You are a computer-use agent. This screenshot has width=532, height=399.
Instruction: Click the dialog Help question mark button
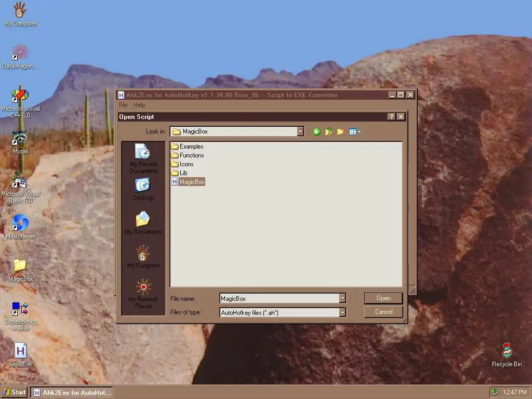coord(391,117)
